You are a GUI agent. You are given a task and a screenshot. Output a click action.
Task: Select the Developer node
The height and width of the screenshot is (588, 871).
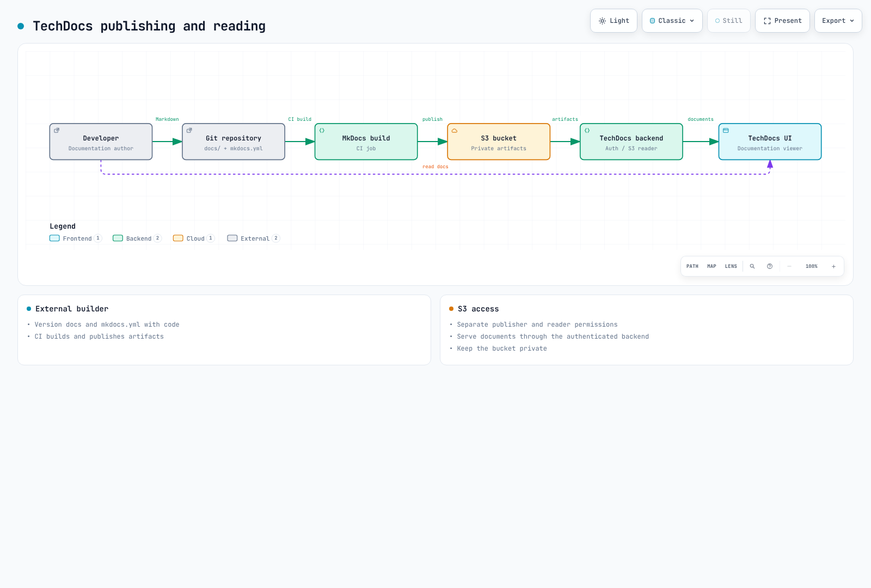tap(101, 142)
